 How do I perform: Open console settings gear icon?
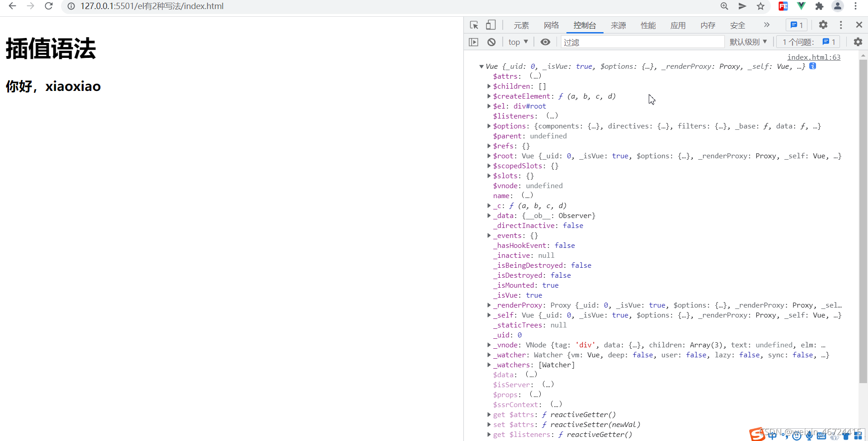pos(858,42)
